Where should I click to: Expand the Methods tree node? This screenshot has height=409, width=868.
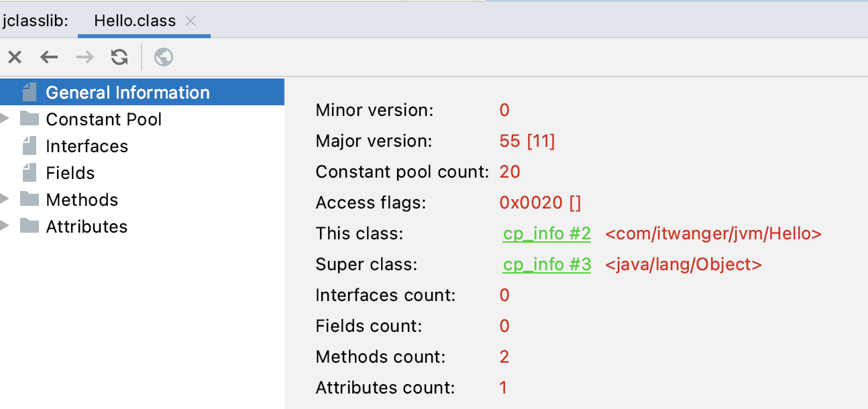[6, 200]
